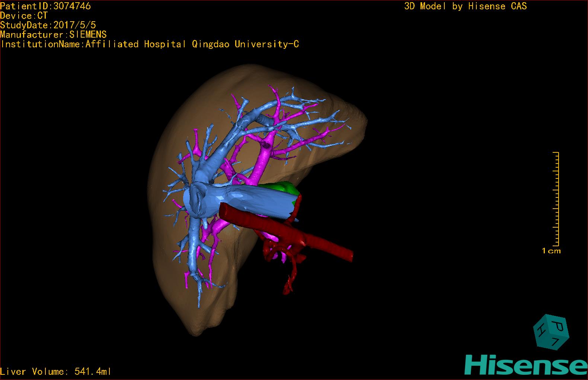Viewport: 588px width, 380px height.
Task: Click the Liver Volume 541.4ml readout
Action: point(55,371)
